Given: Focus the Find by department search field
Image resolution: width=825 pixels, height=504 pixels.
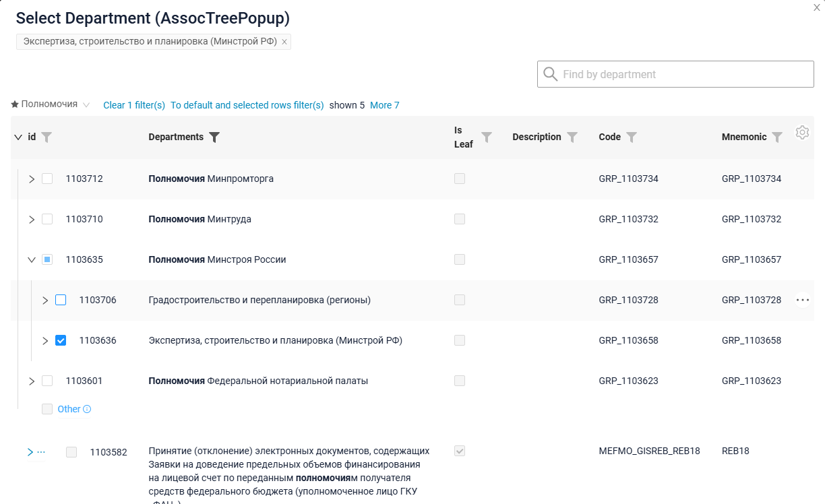Looking at the screenshot, I should pyautogui.click(x=675, y=74).
